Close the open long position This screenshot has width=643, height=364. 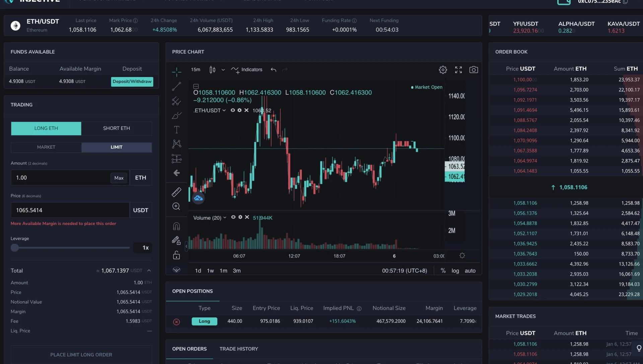(176, 322)
